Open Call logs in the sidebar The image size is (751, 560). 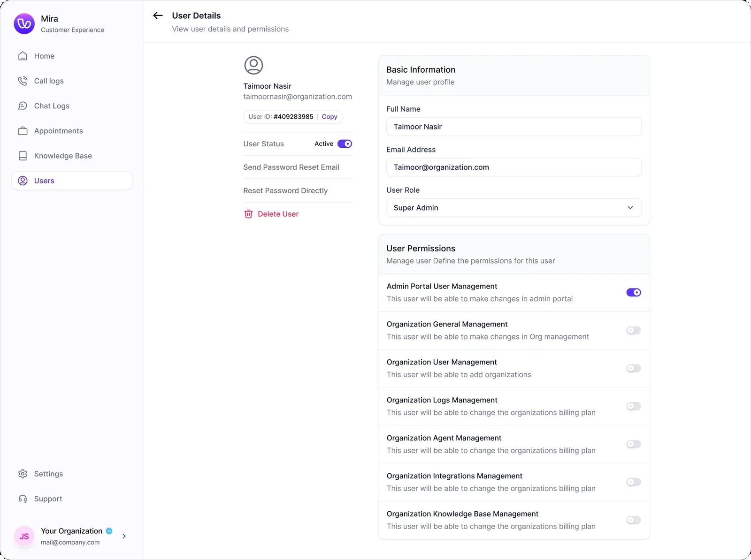[72, 81]
